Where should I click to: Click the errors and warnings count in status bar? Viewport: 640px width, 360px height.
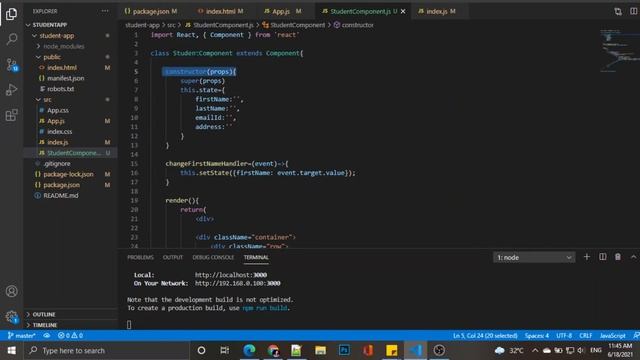(70, 336)
